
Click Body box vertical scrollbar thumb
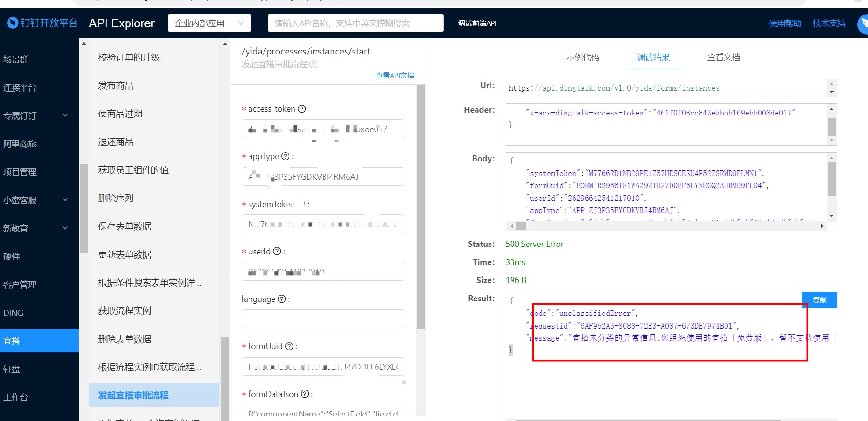point(832,179)
